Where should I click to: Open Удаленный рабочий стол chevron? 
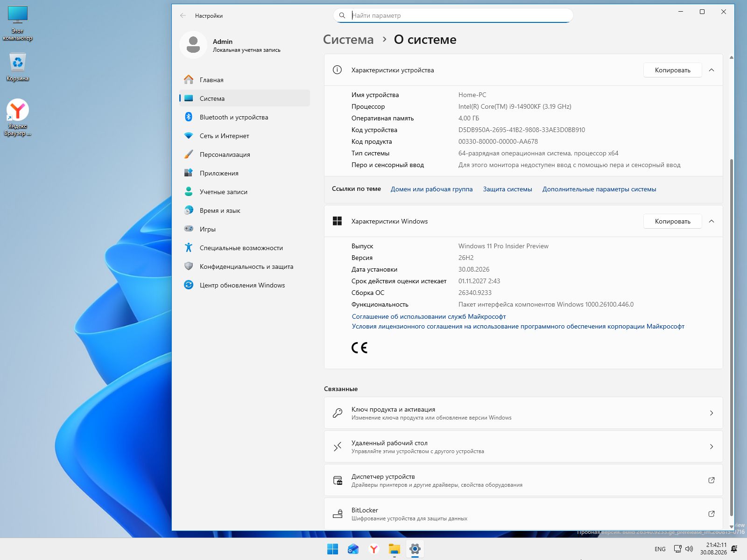[x=712, y=447]
